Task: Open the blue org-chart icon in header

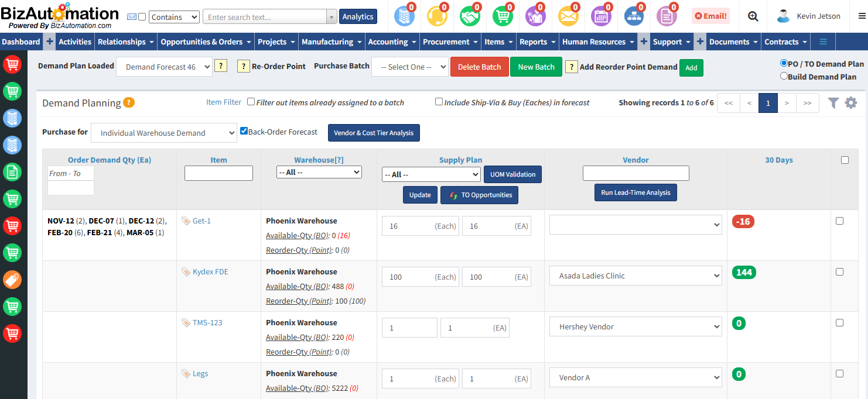Action: click(633, 16)
